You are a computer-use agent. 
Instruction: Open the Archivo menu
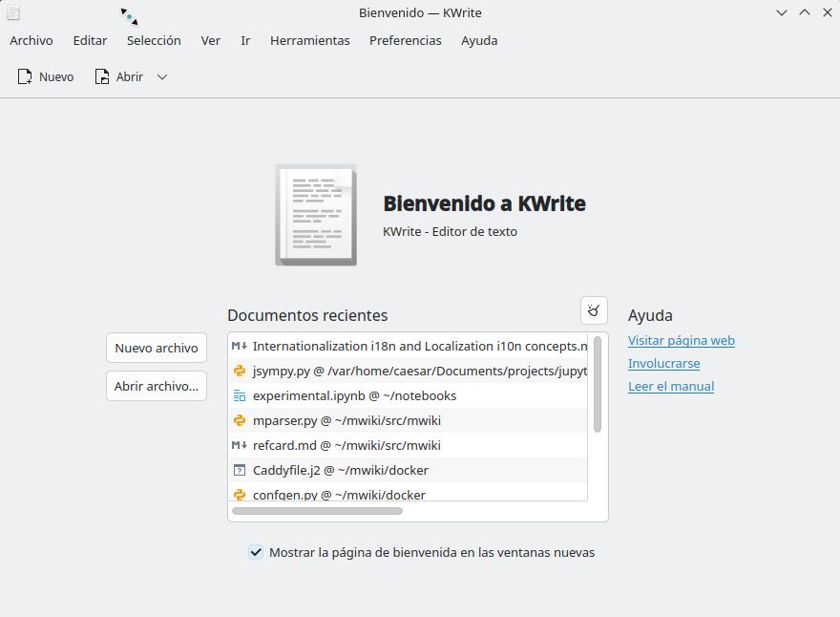(31, 40)
